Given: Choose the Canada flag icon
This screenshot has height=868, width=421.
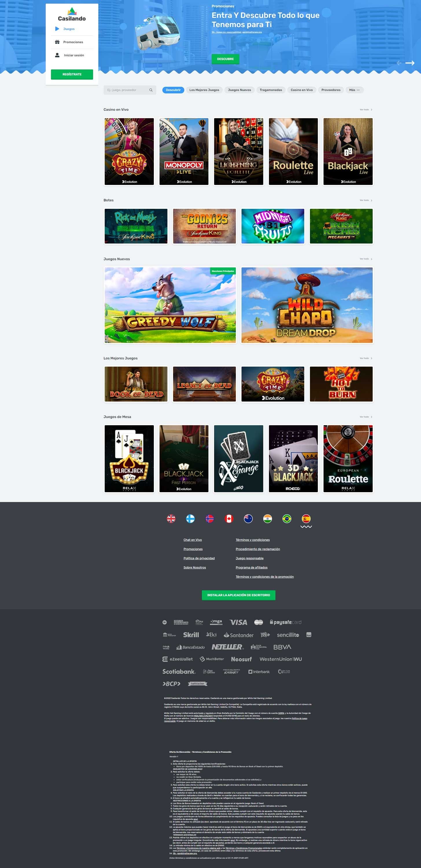Looking at the screenshot, I should coord(229,518).
